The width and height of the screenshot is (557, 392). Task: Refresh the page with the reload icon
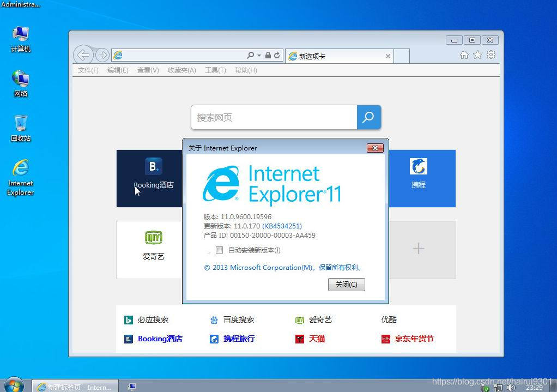(x=277, y=55)
